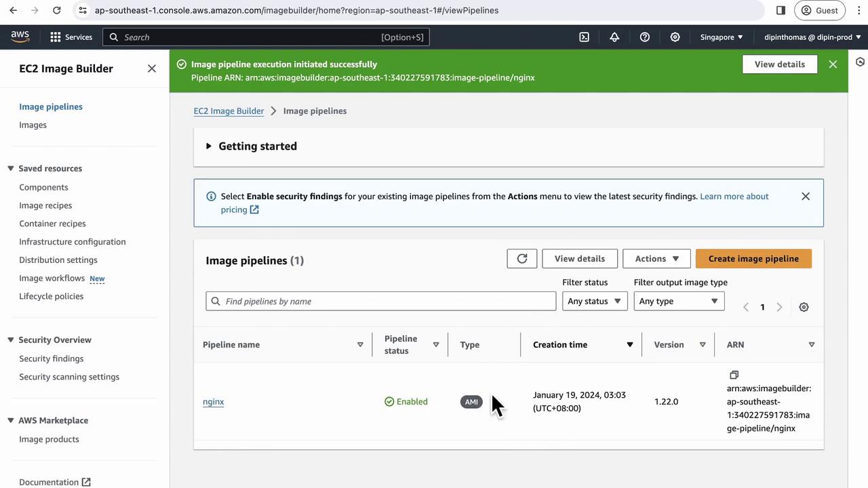This screenshot has width=868, height=488.
Task: Go to previous page of pipelines
Action: coord(746,307)
